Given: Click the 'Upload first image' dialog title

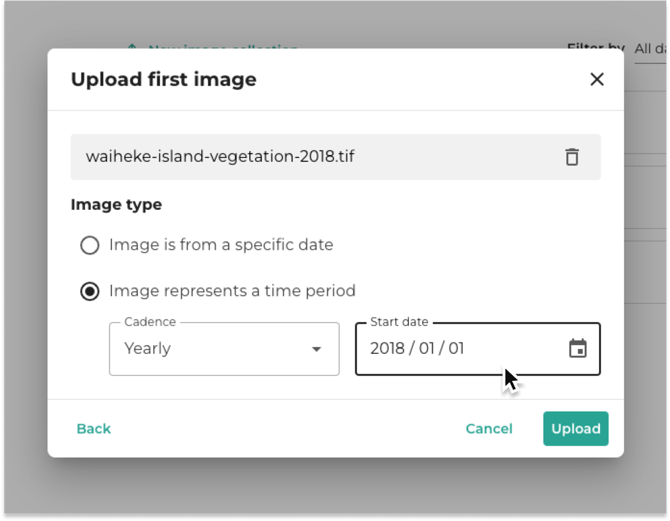Looking at the screenshot, I should click(x=164, y=79).
